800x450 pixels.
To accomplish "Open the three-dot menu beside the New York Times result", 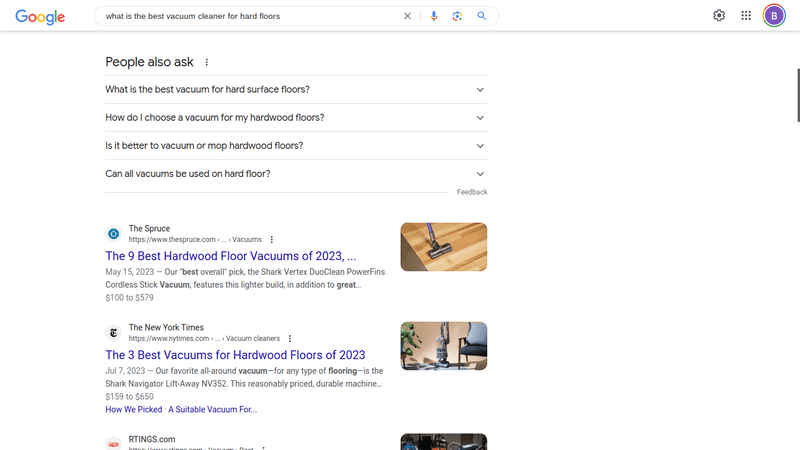I will [x=290, y=338].
